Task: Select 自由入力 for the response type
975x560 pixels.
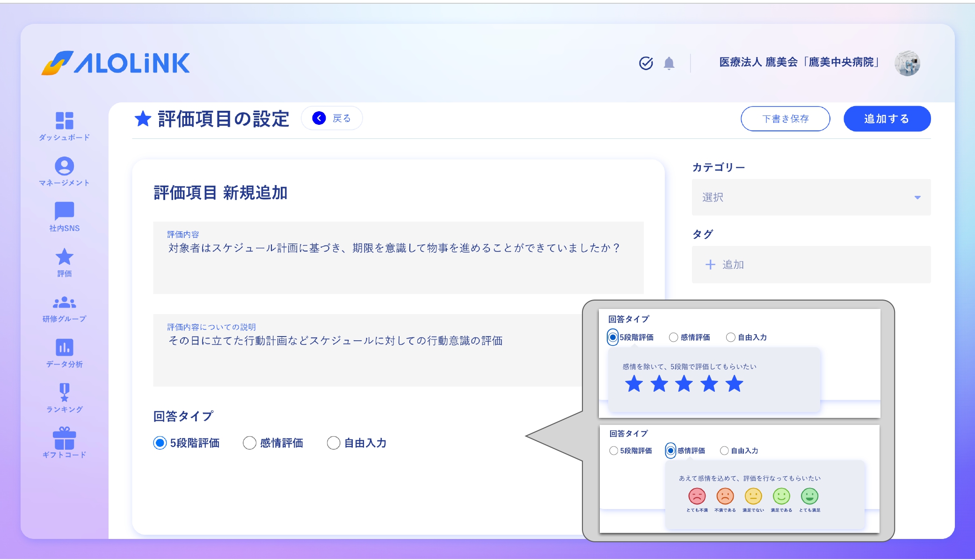Action: 333,443
